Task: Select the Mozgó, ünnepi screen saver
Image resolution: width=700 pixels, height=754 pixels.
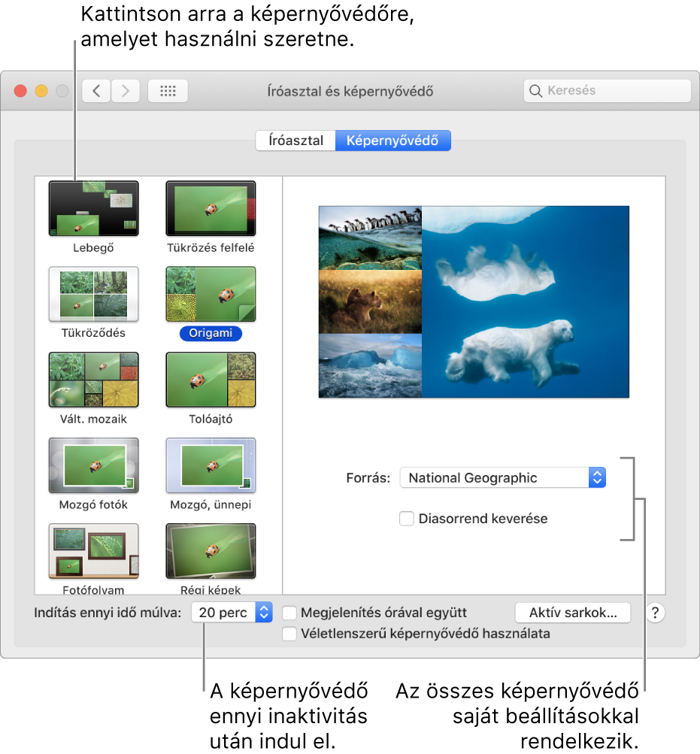Action: [211, 465]
